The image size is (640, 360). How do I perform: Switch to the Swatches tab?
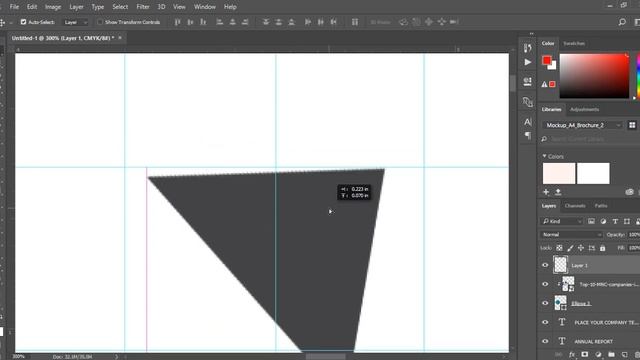click(x=574, y=43)
